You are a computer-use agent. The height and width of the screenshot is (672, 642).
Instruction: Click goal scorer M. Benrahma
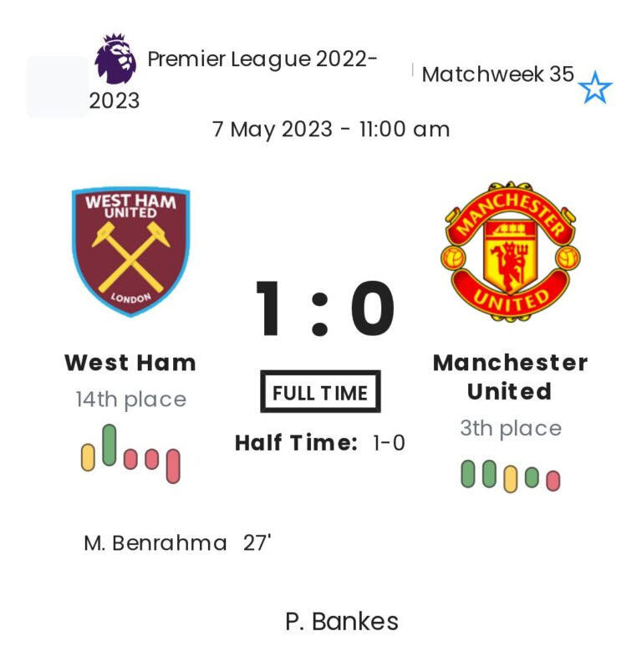tap(155, 542)
